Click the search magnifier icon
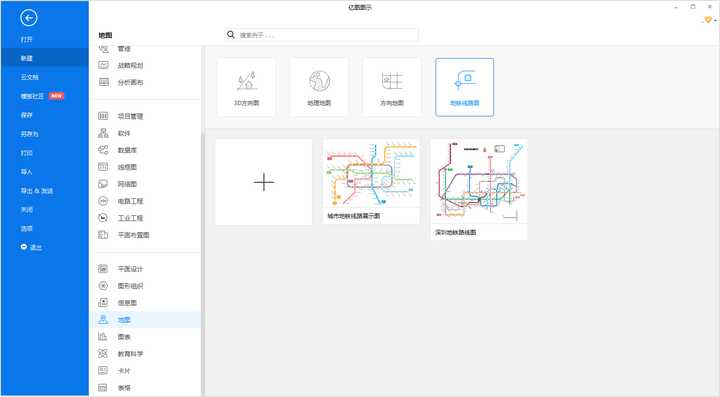This screenshot has width=720, height=397. tap(231, 35)
